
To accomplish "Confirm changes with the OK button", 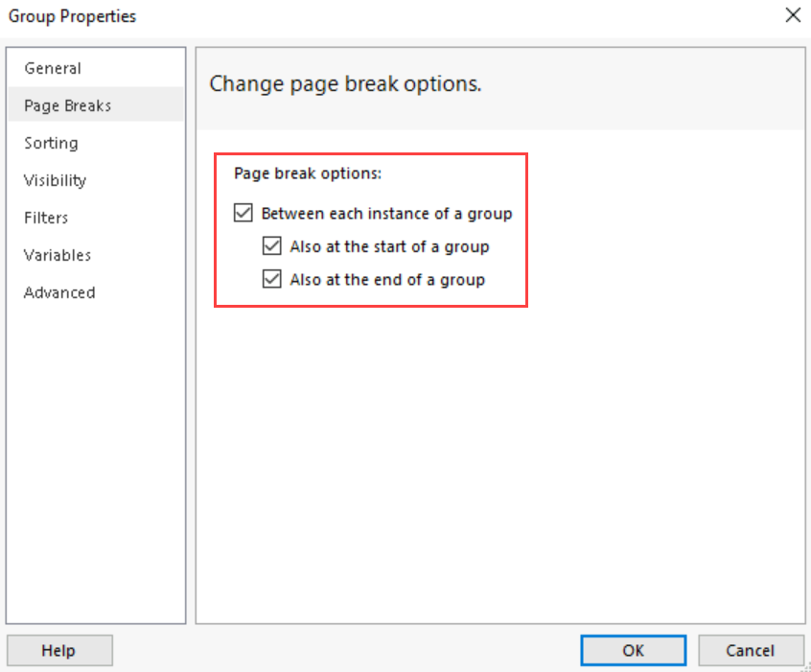I will 633,650.
